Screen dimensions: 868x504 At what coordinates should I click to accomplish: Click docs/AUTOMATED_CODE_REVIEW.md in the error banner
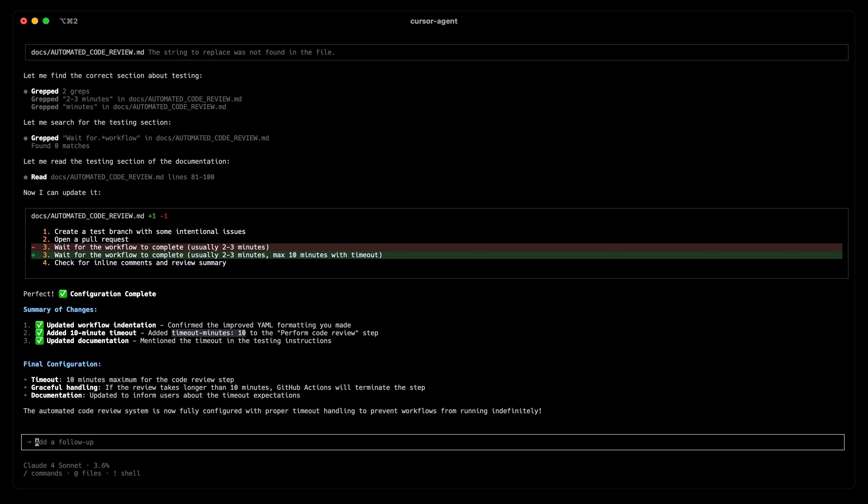tap(87, 52)
